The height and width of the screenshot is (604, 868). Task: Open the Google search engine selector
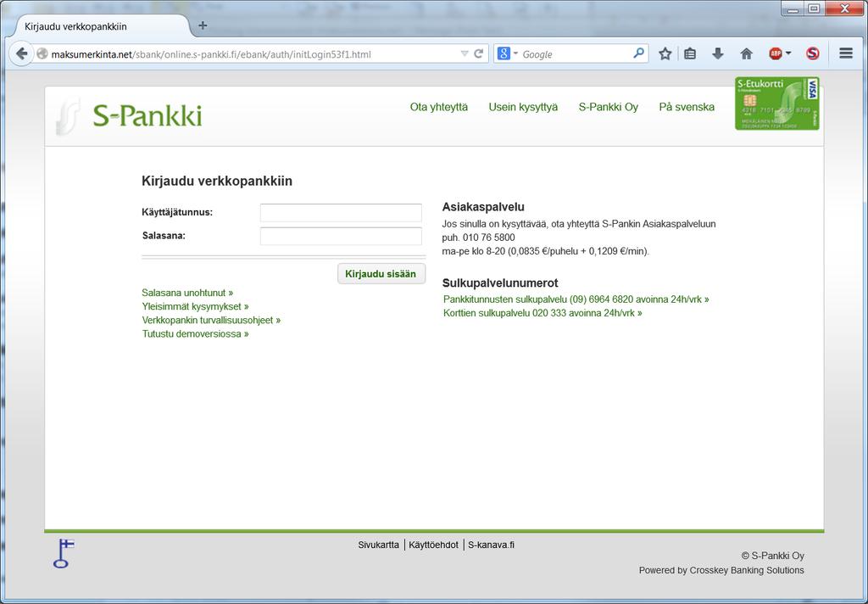tap(507, 53)
